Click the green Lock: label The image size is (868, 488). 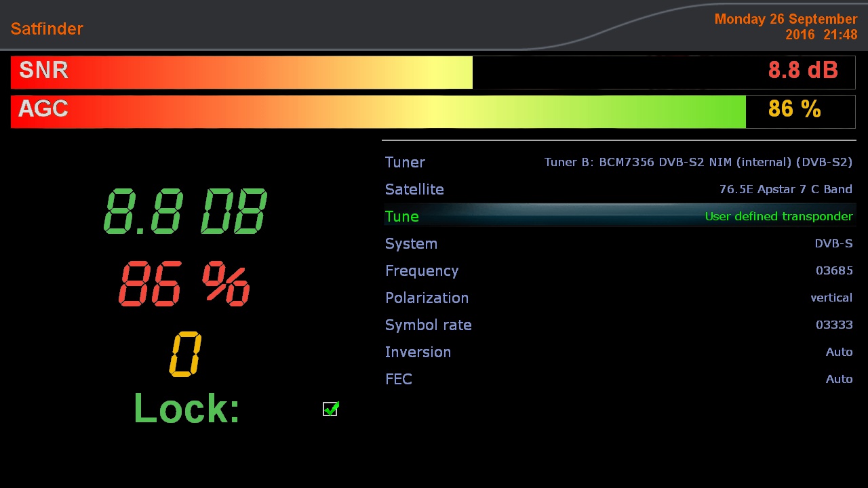[186, 409]
